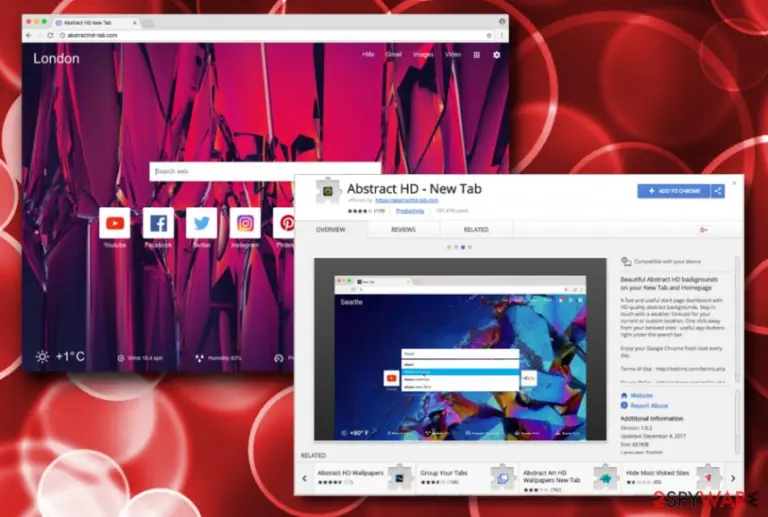Click the +1°C temperature reading
Viewport: 768px width, 517px height.
[70, 356]
